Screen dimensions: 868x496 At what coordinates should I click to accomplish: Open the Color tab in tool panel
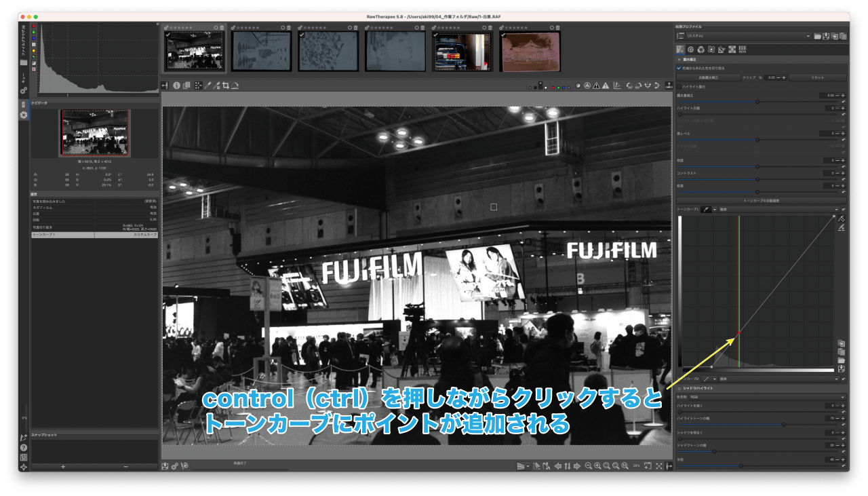[x=701, y=49]
